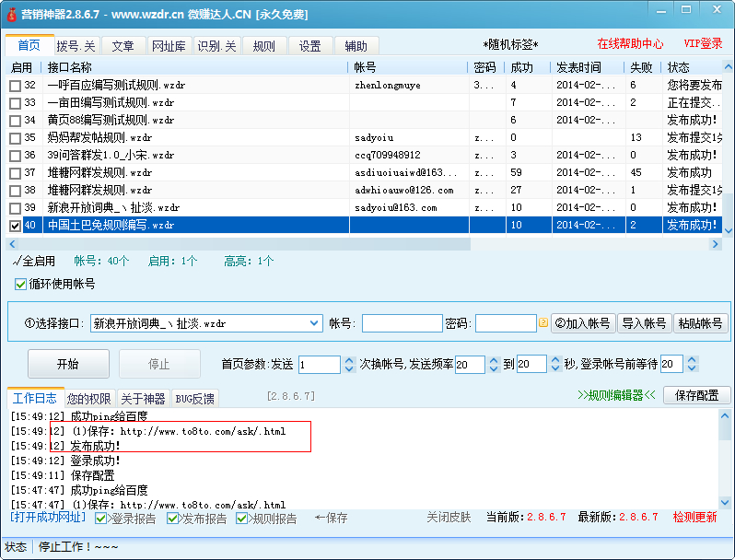Click the 帐号 input field

pyautogui.click(x=402, y=323)
